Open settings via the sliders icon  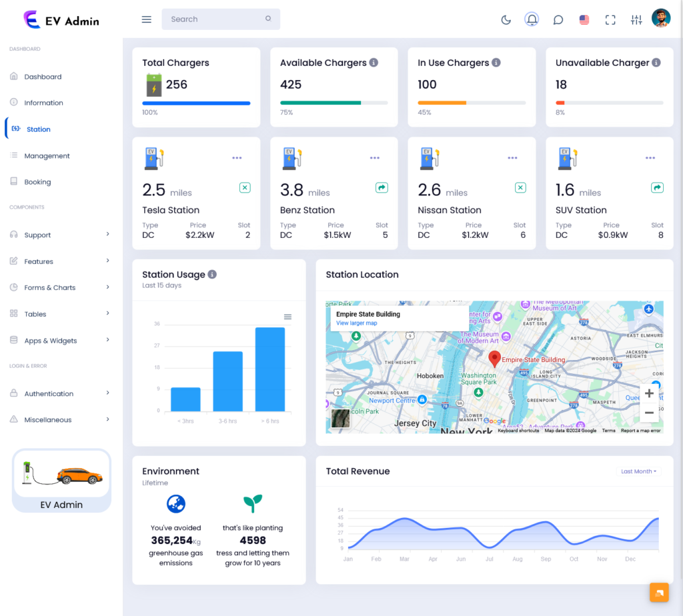point(636,19)
